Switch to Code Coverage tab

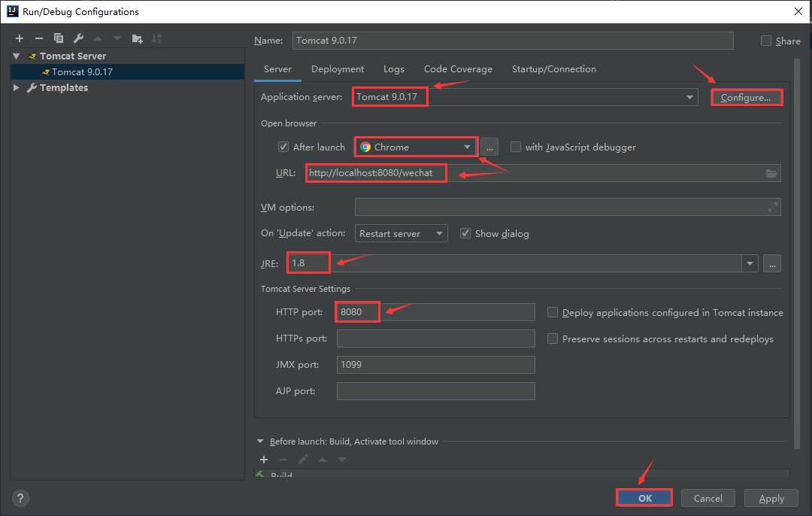(458, 69)
